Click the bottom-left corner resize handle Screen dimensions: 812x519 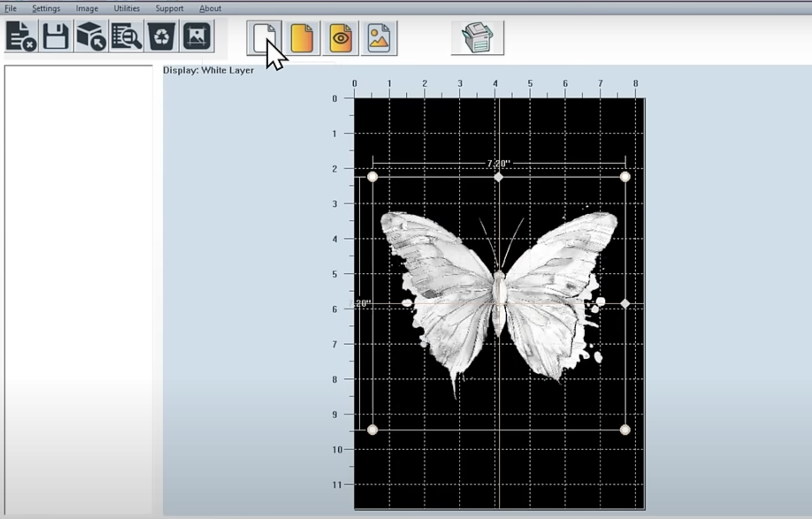(372, 429)
